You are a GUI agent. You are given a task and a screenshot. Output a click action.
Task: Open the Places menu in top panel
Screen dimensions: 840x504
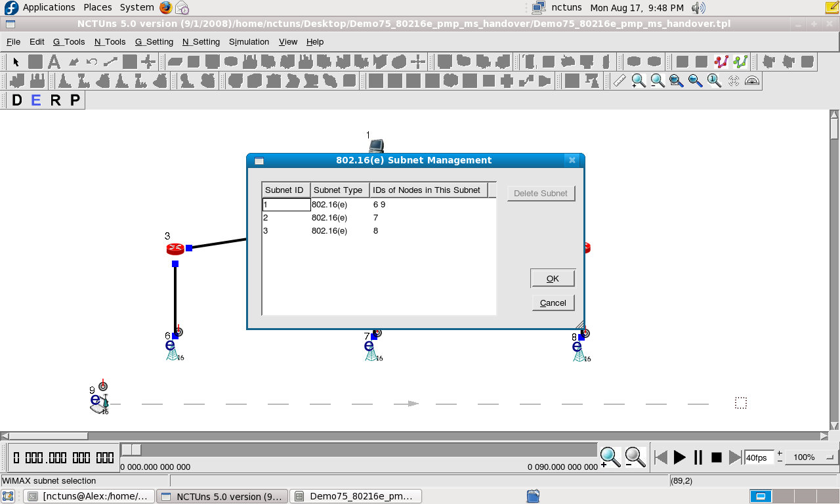(x=97, y=7)
